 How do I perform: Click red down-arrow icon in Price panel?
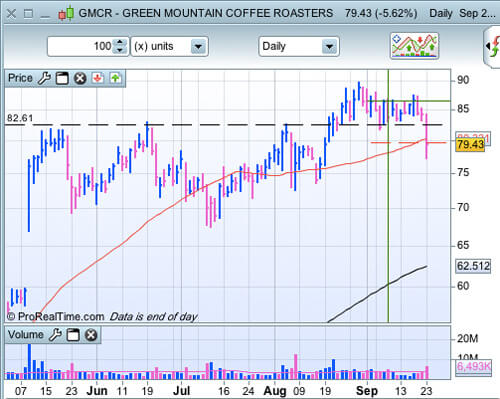(98, 78)
